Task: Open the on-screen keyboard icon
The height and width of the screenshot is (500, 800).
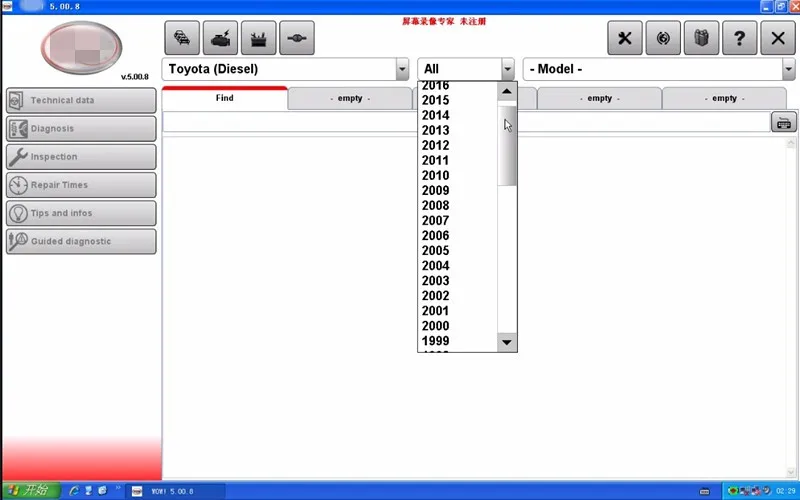Action: pyautogui.click(x=784, y=122)
